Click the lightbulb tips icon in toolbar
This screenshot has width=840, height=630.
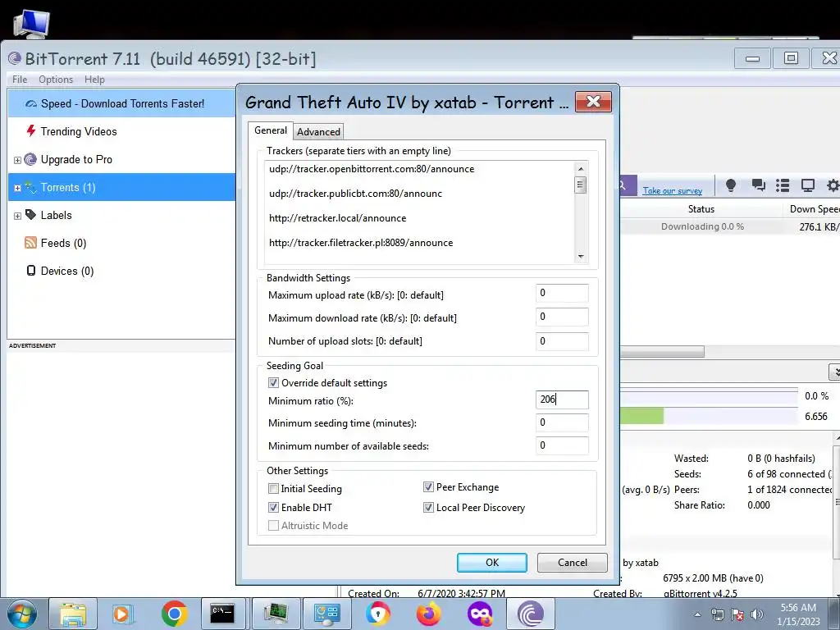(x=730, y=185)
